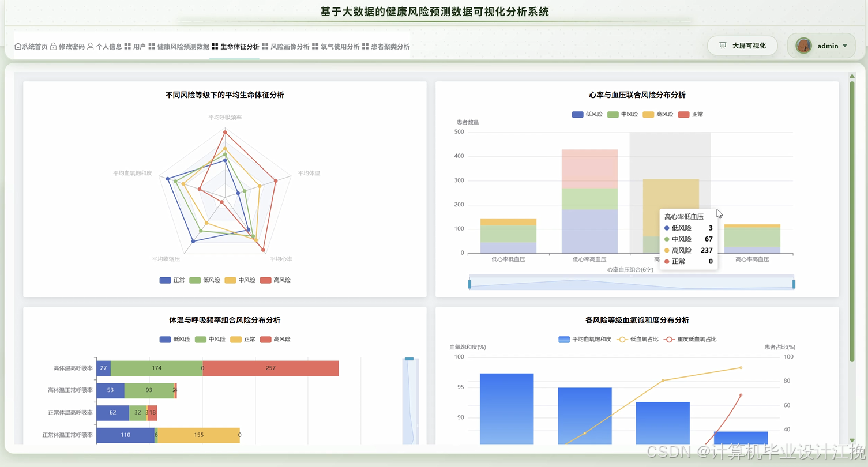Toggle 重度低血氧占比 legend item

pyautogui.click(x=690, y=339)
